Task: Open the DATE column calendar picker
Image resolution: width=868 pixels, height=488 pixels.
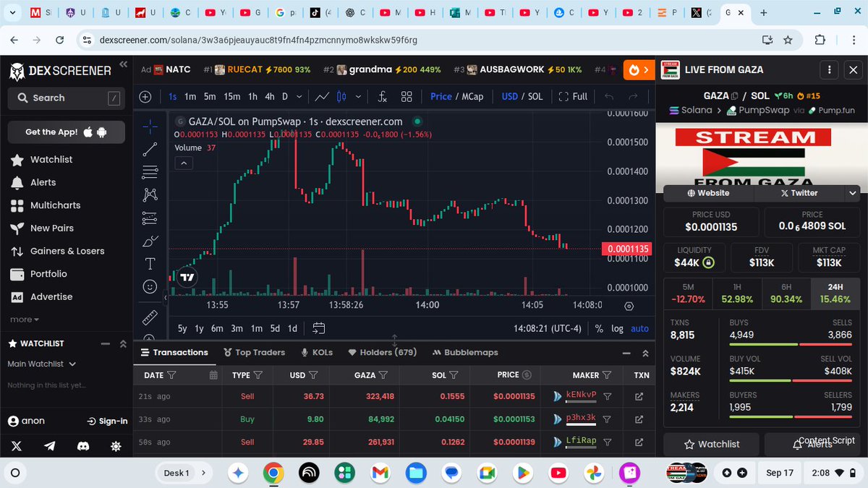Action: (213, 375)
